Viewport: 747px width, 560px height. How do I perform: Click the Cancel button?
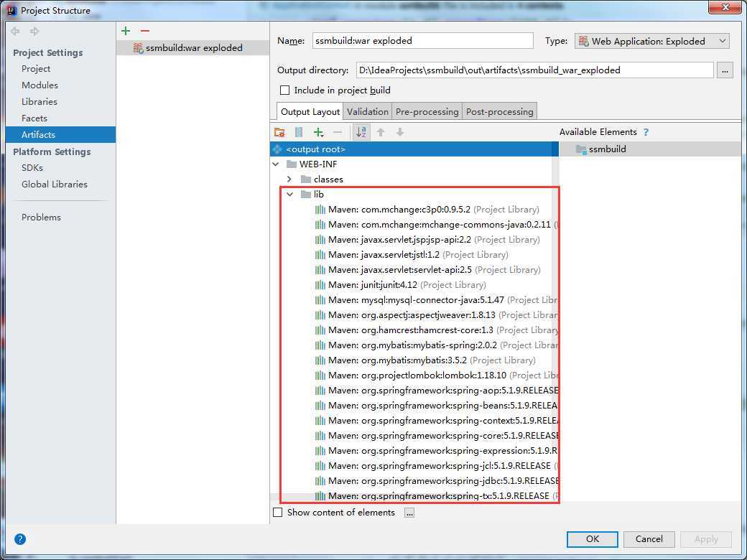pos(649,539)
